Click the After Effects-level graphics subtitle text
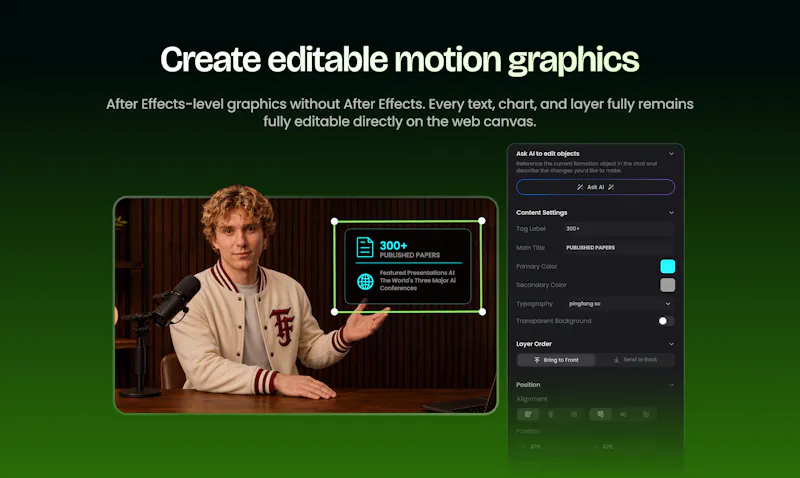Image resolution: width=800 pixels, height=478 pixels. (399, 113)
